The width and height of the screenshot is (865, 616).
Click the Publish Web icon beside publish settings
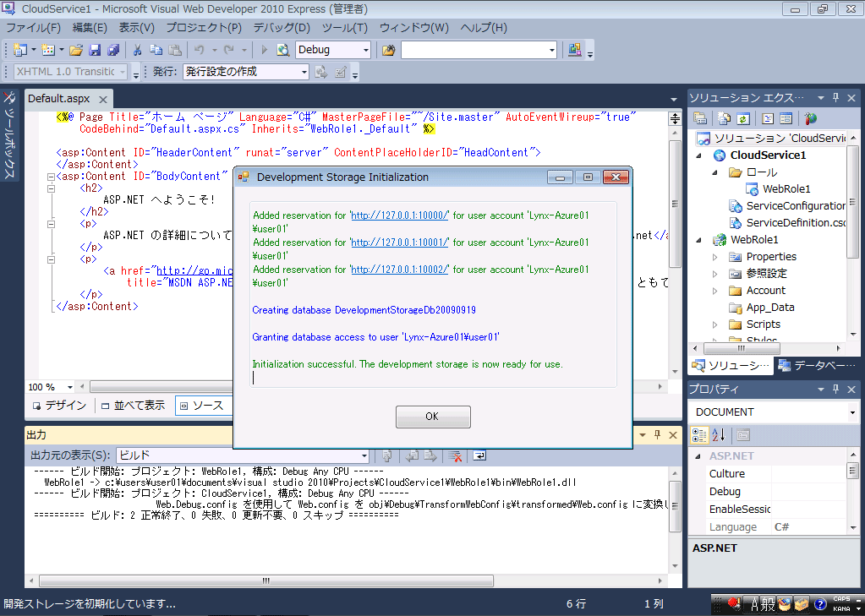[321, 72]
